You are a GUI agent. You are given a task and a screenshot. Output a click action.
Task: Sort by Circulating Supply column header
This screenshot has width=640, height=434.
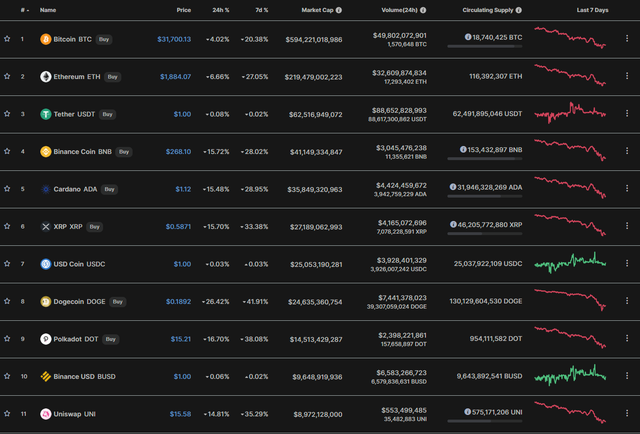tap(488, 10)
